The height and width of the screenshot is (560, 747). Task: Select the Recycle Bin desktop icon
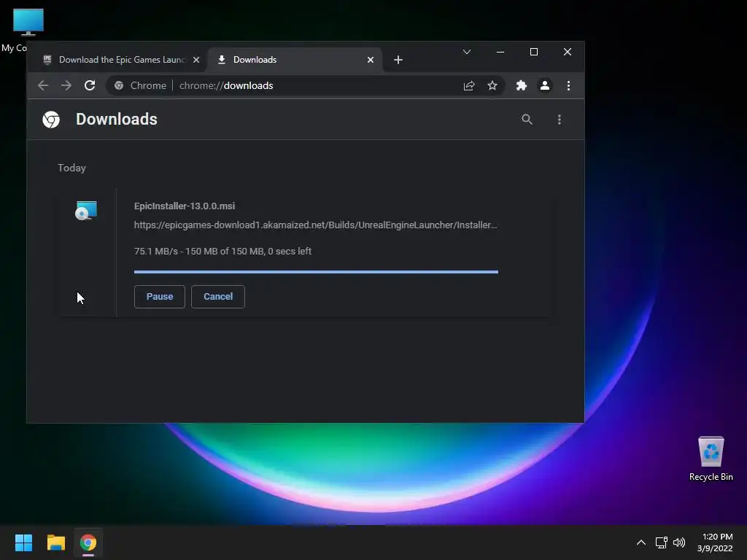711,459
